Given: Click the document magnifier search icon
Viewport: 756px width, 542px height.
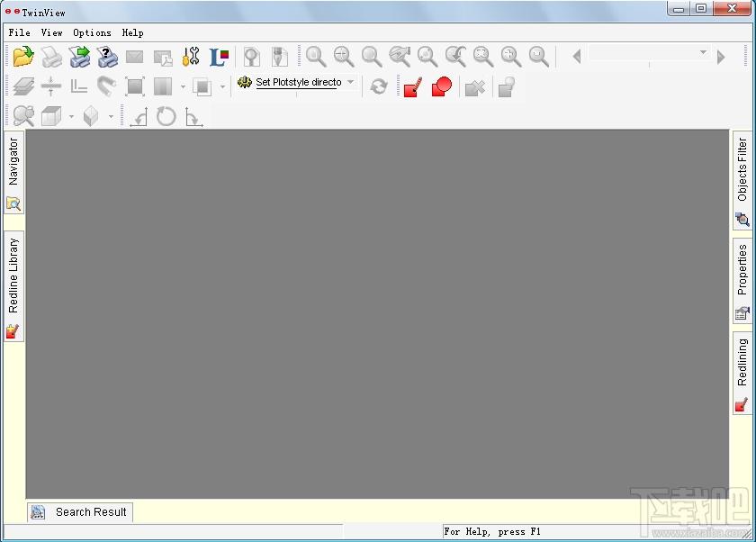Looking at the screenshot, I should [252, 57].
